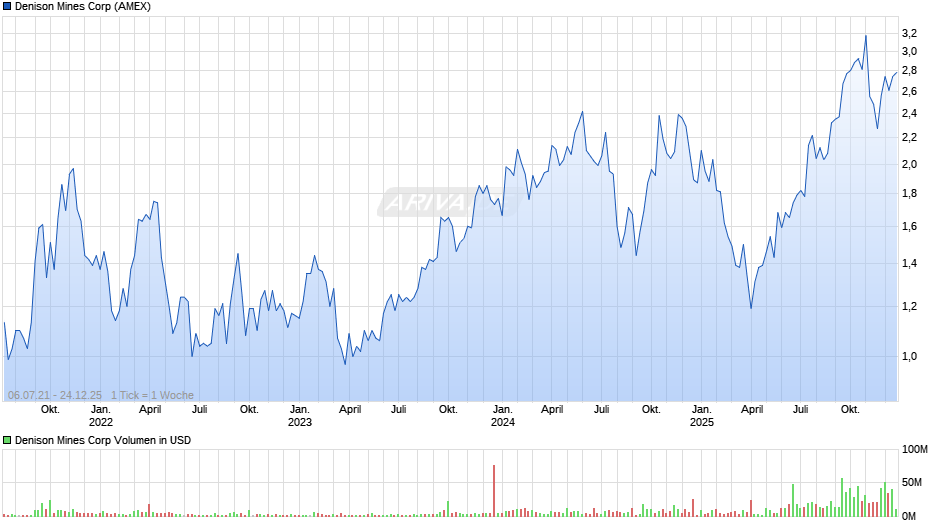This screenshot has height=526, width=940.
Task: Click the 'April' label after Jan. 2022
Action: (150, 410)
